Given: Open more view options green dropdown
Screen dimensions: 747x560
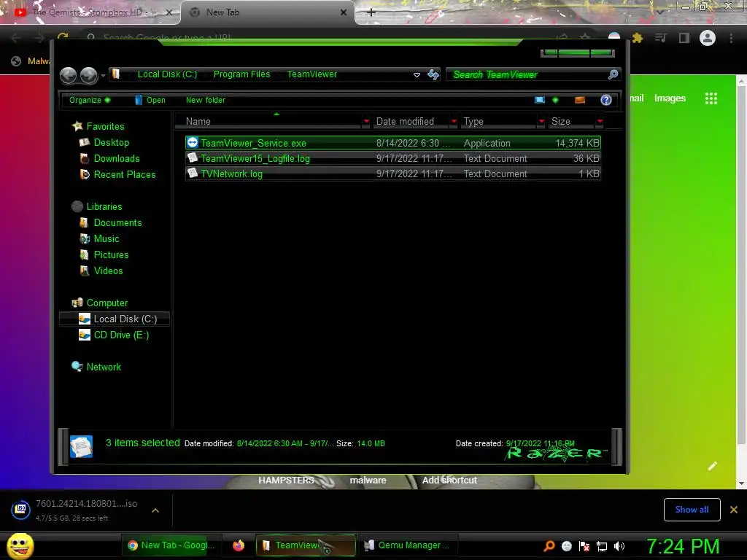Looking at the screenshot, I should coord(555,100).
